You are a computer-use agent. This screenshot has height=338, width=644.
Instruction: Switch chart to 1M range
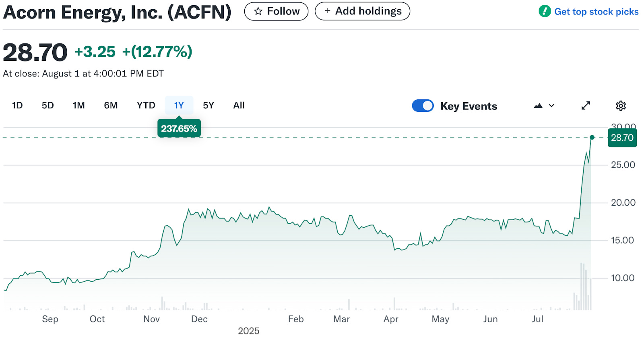78,105
